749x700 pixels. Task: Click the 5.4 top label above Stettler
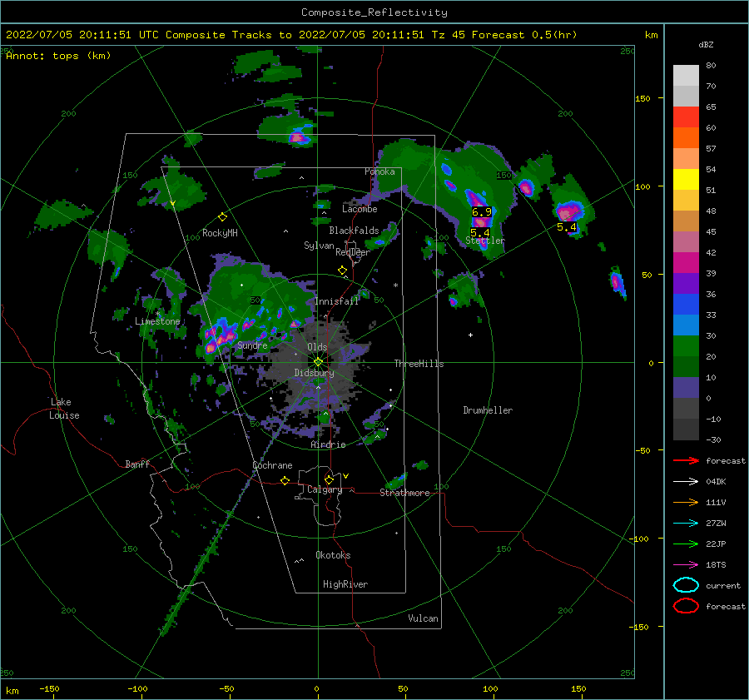pyautogui.click(x=479, y=233)
